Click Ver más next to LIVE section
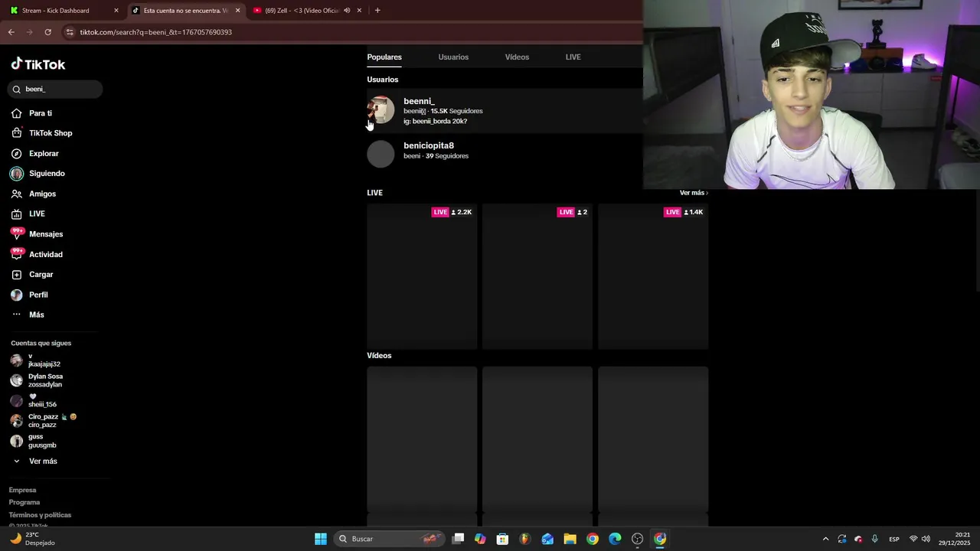The height and width of the screenshot is (551, 980). [x=694, y=193]
